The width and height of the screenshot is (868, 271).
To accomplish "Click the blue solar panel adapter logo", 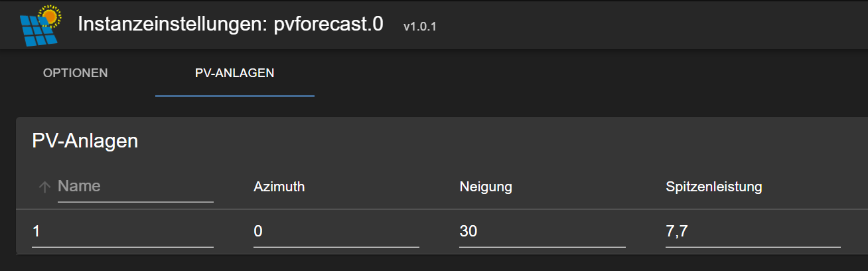I will point(40,24).
